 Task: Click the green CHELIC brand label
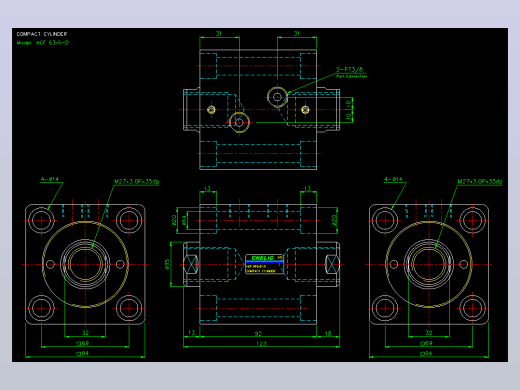(262, 258)
